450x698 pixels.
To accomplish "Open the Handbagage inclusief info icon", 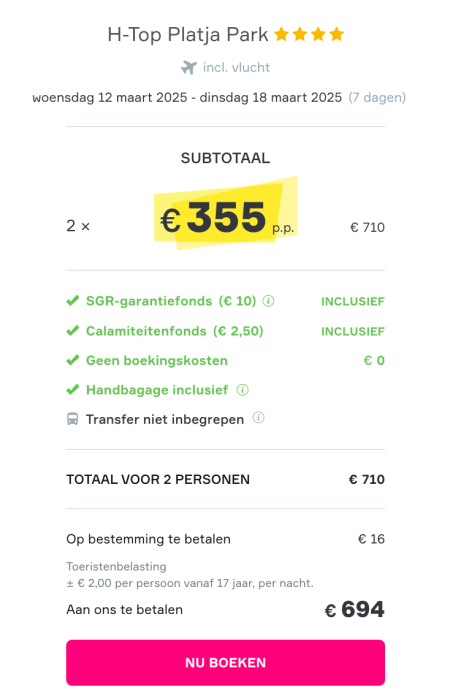I will [242, 390].
